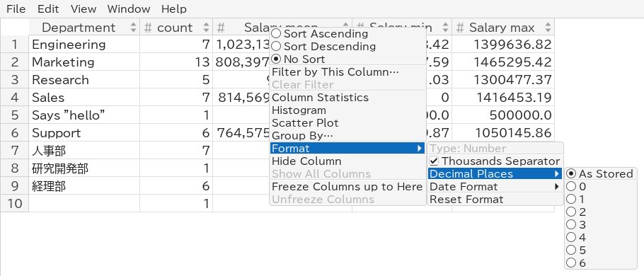Click Salary max value 1416453.19

503,98
